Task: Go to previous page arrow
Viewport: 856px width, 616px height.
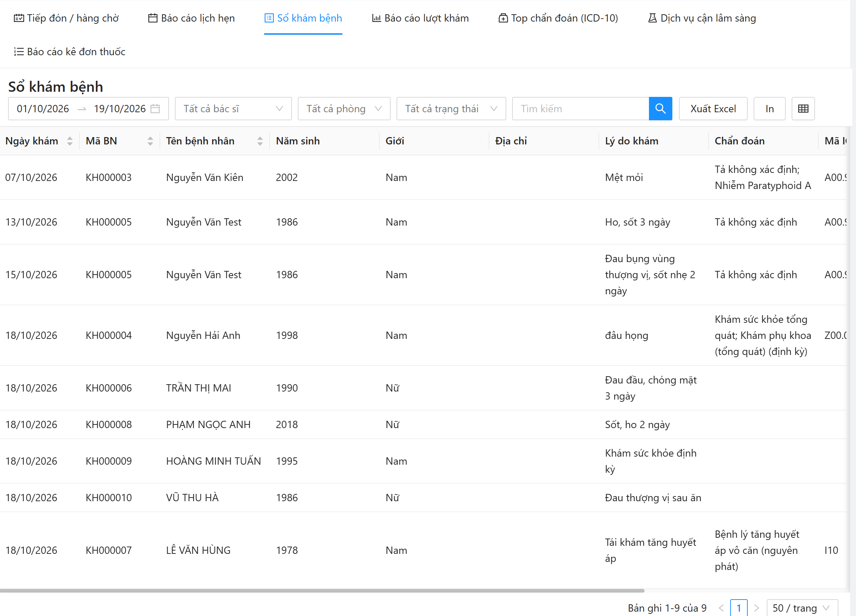Action: tap(721, 608)
